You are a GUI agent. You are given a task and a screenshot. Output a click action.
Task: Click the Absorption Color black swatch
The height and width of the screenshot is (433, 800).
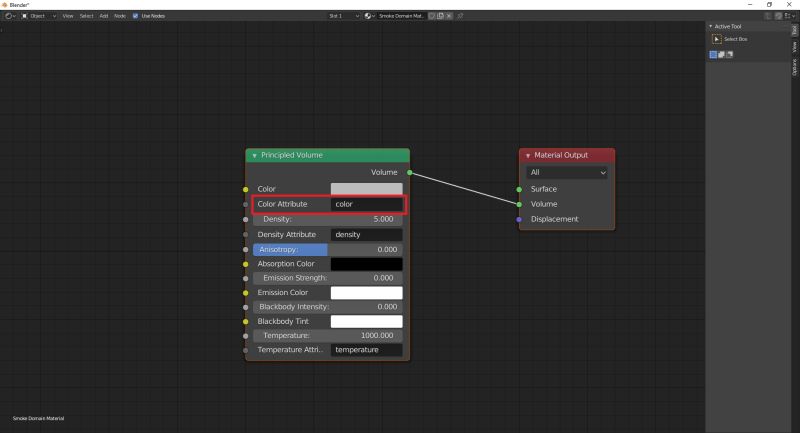(x=366, y=264)
